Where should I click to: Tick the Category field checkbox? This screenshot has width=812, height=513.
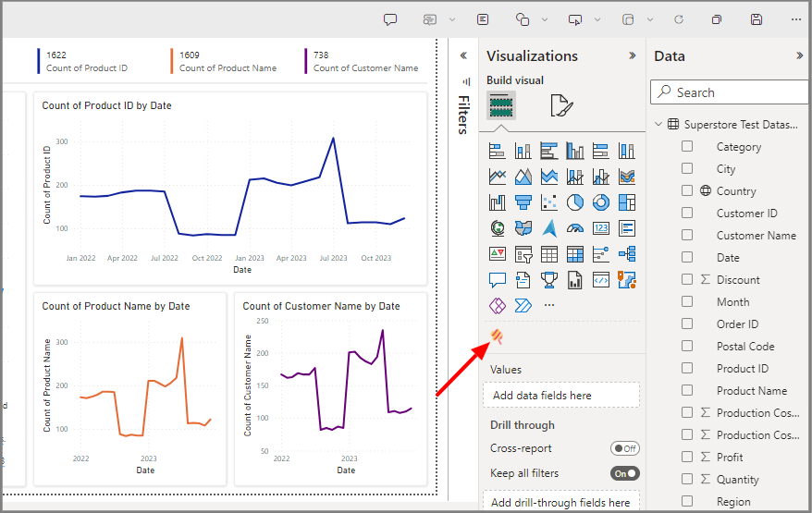click(687, 146)
